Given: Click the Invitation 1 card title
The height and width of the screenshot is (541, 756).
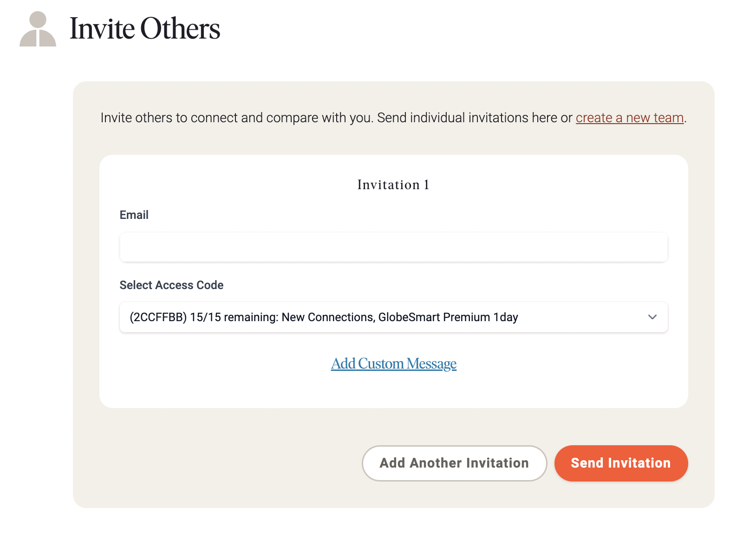Looking at the screenshot, I should 393,185.
